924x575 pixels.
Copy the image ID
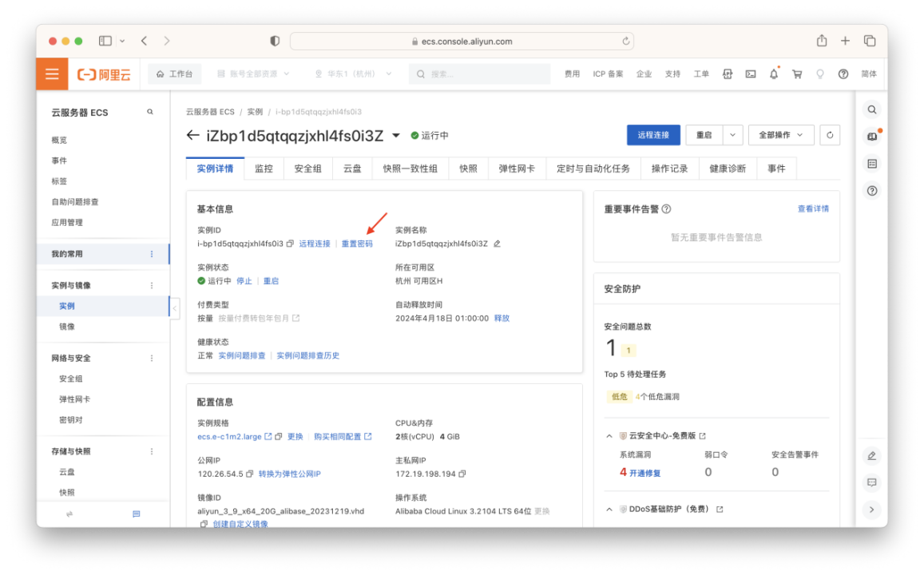204,524
